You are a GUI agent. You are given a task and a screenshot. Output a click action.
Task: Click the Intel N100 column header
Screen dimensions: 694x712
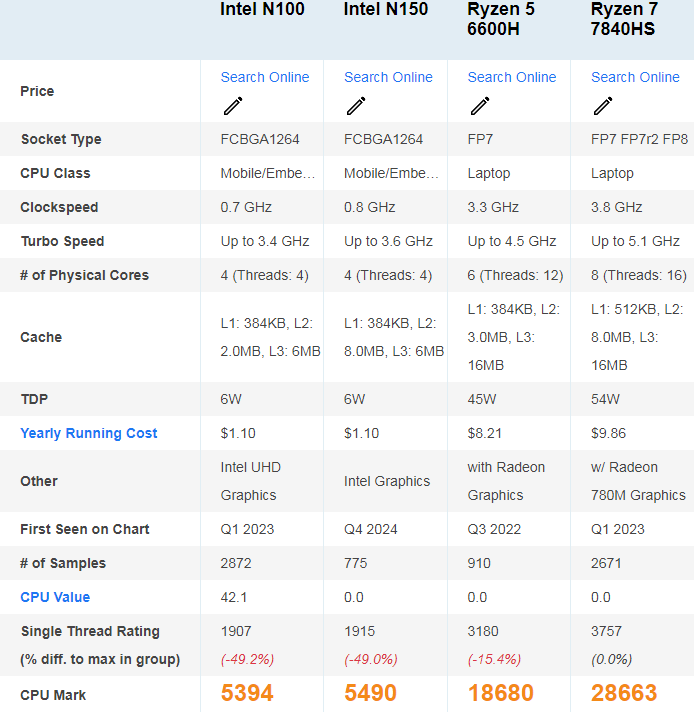[262, 10]
